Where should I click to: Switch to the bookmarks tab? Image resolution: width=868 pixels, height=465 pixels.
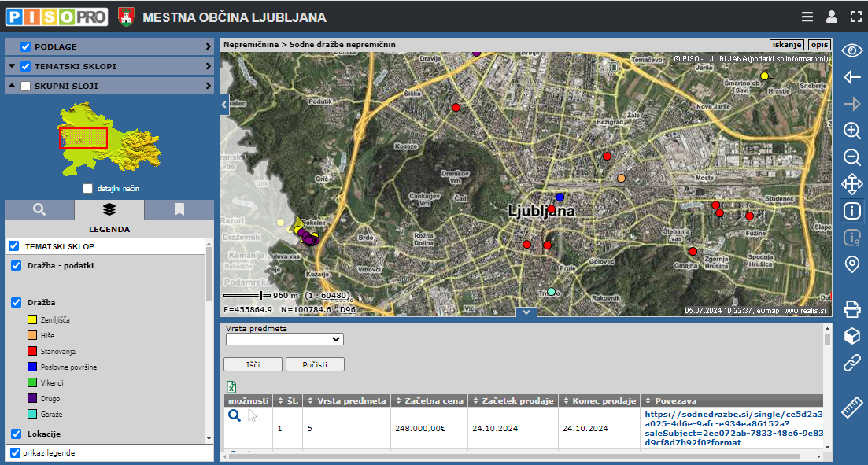click(179, 209)
